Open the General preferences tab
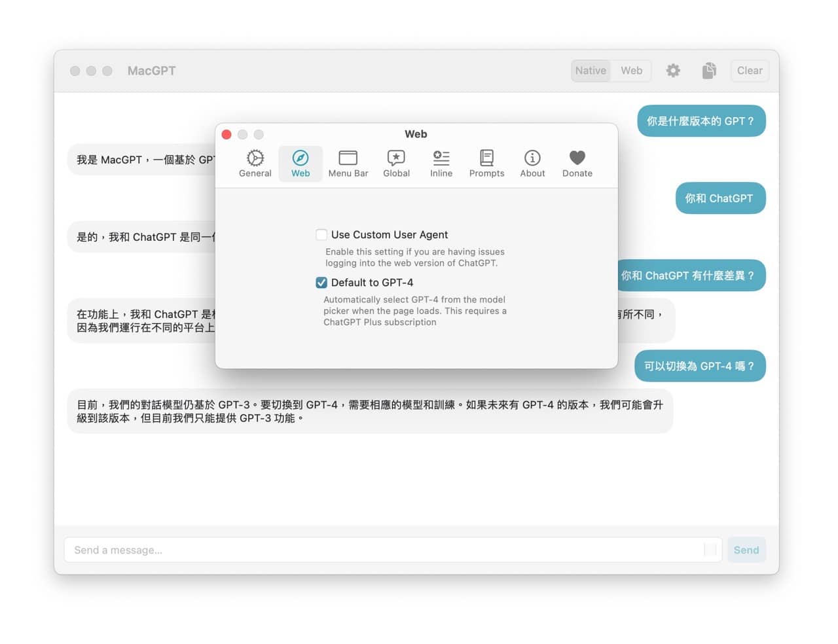Image resolution: width=838 pixels, height=644 pixels. tap(255, 164)
